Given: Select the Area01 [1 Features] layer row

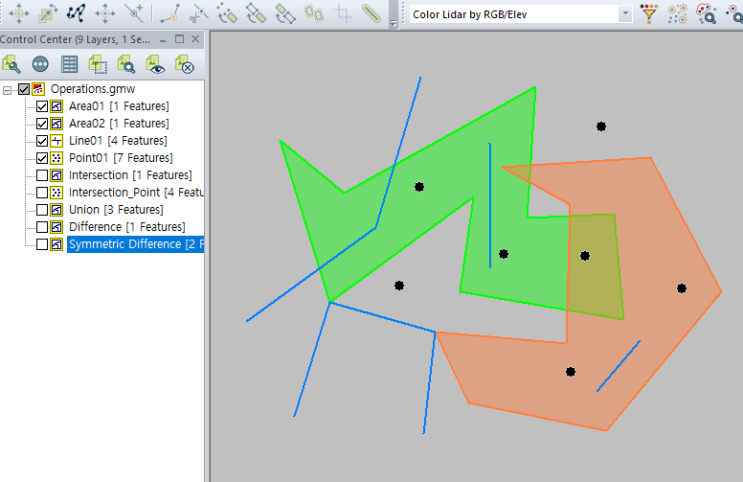Looking at the screenshot, I should coord(119,106).
